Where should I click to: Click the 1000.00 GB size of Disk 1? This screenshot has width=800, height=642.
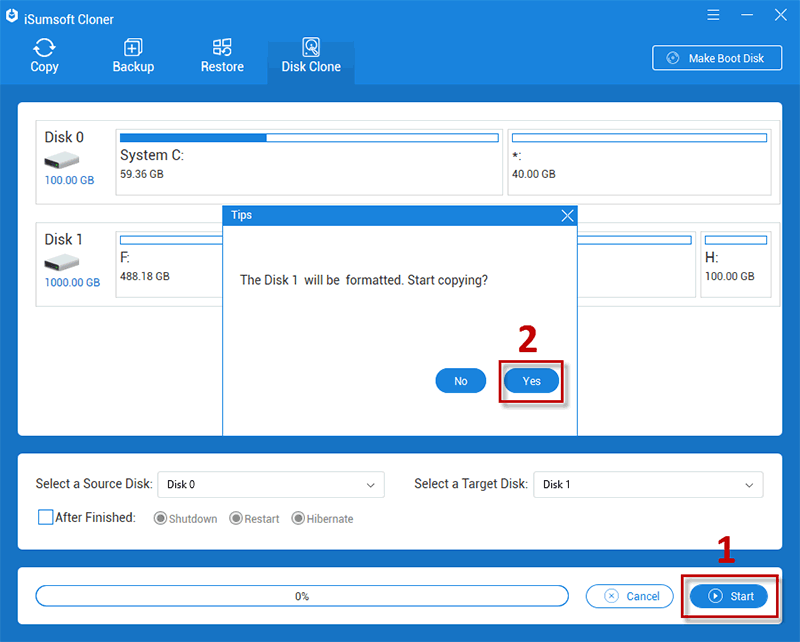click(72, 282)
